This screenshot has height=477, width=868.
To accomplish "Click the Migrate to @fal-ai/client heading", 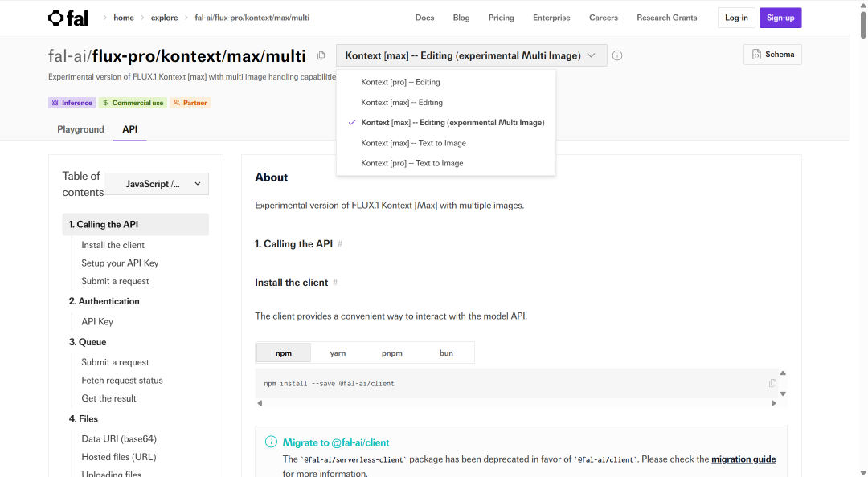I will click(335, 442).
